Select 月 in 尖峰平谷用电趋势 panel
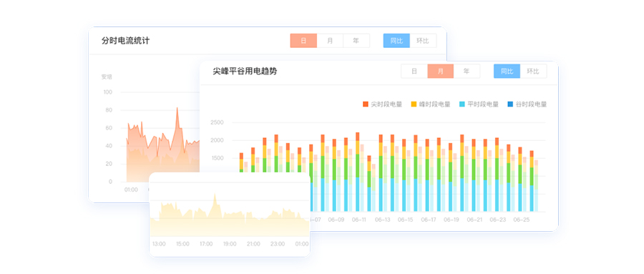Viewport: 644px width, 274px height. [440, 71]
